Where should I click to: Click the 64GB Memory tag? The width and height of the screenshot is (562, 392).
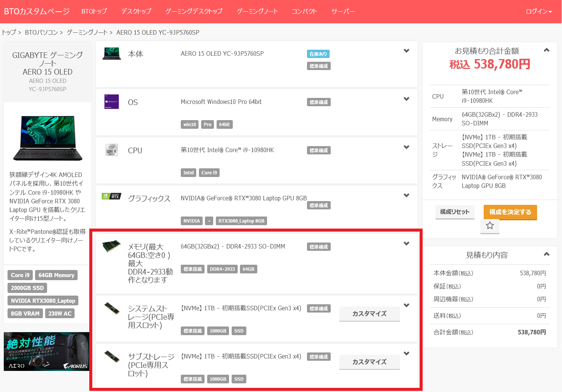click(57, 275)
